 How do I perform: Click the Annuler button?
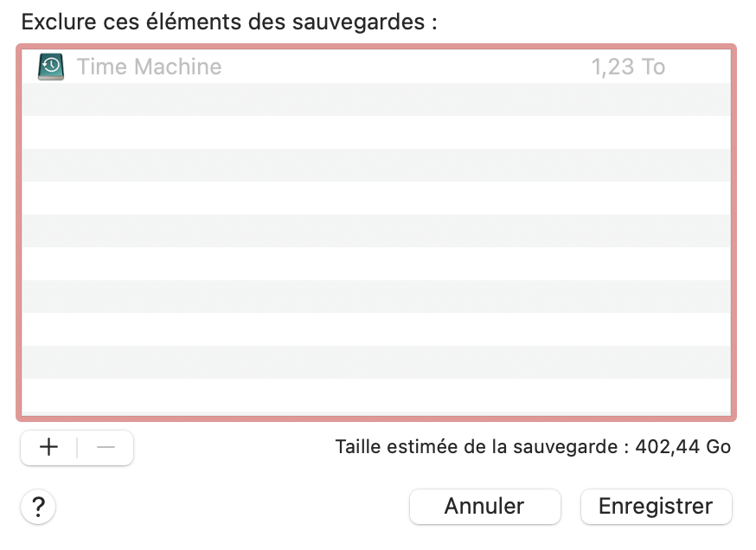[484, 506]
